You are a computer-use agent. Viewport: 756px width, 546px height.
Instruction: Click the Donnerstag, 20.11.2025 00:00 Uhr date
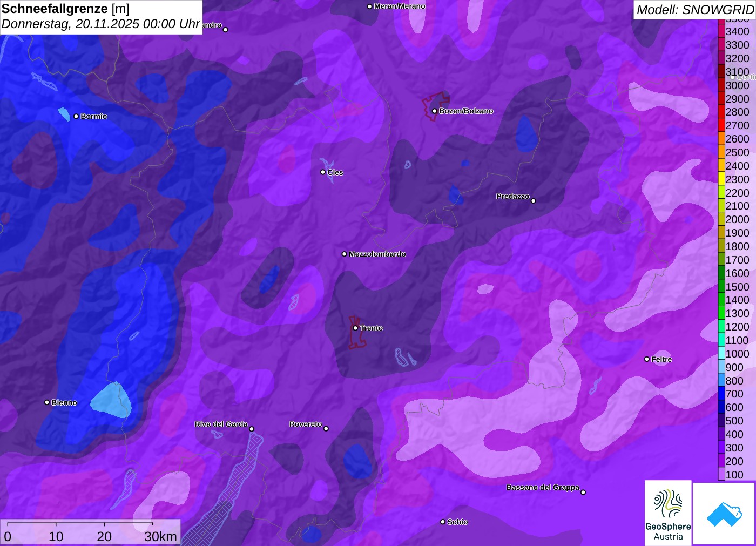click(x=101, y=24)
